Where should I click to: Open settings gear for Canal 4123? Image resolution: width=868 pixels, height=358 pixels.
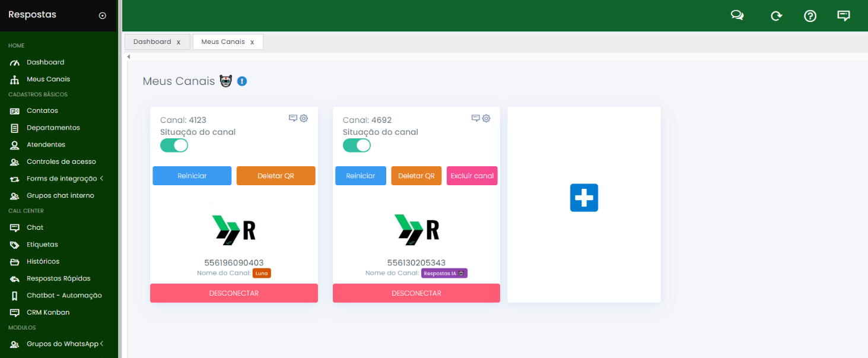point(304,118)
